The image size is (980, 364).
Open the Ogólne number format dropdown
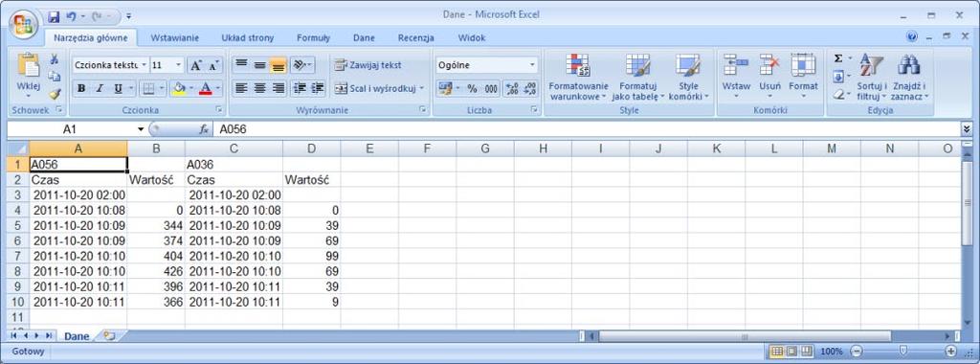[532, 65]
